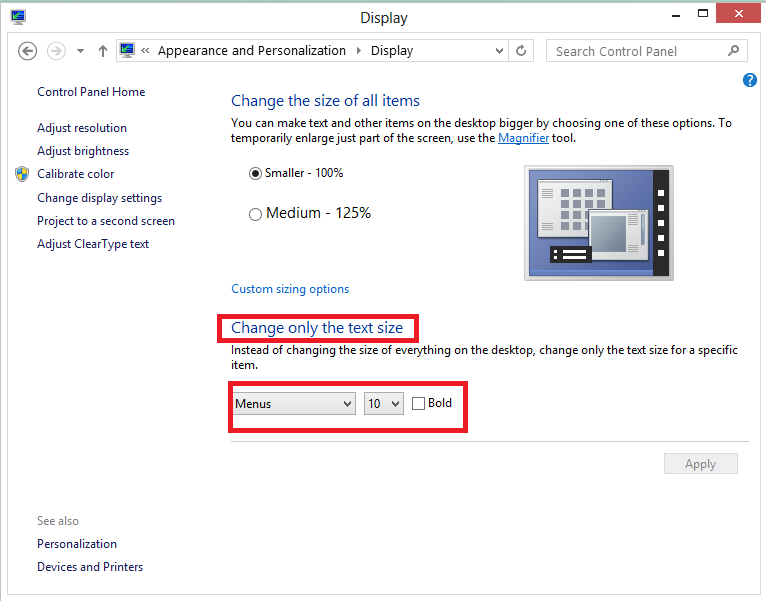Click the Magnifier tool link
The width and height of the screenshot is (766, 601).
[523, 138]
